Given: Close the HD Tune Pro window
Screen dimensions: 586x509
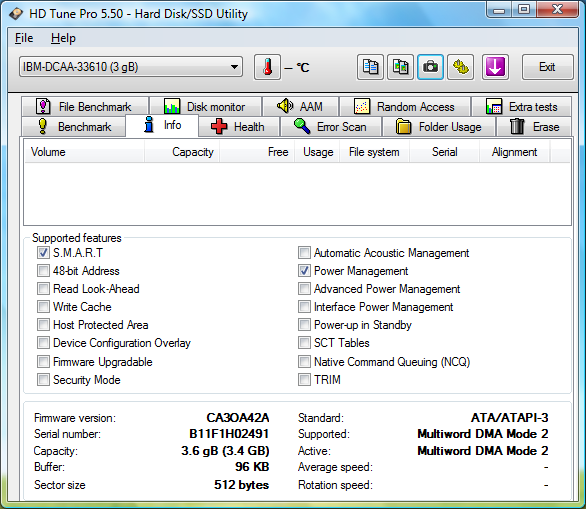Looking at the screenshot, I should [x=558, y=10].
